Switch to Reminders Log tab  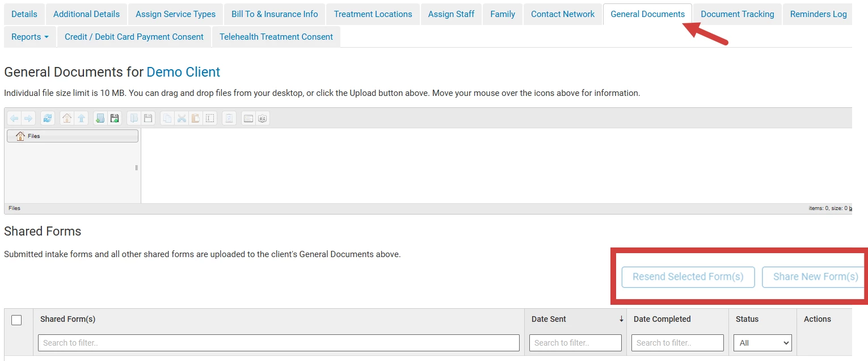pyautogui.click(x=819, y=14)
